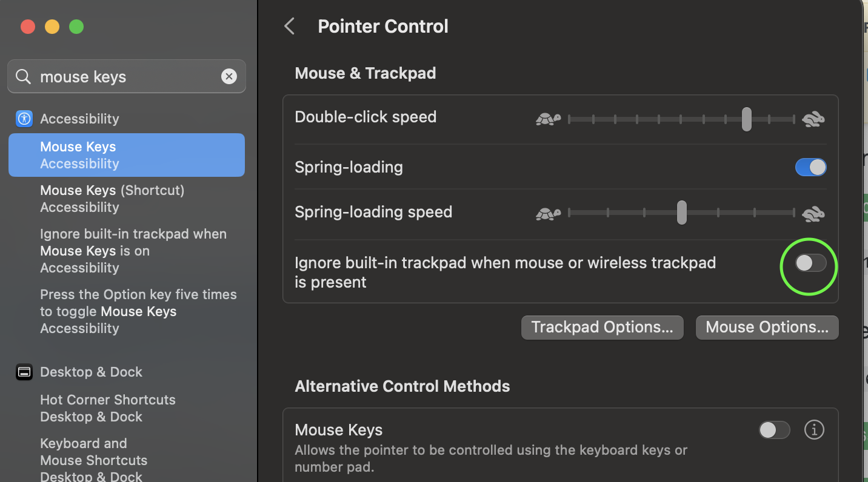Clear the search field with X icon

tap(229, 76)
